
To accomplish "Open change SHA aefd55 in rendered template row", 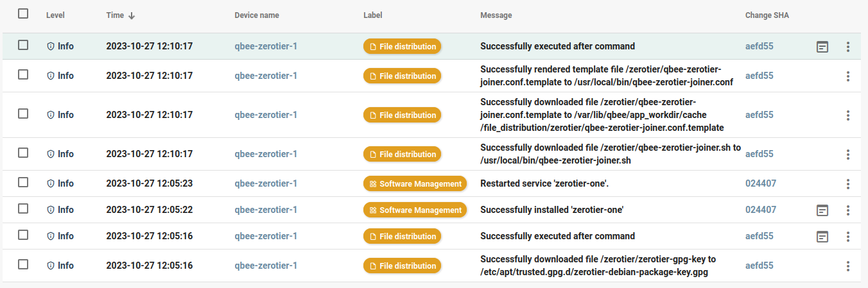I will tap(759, 76).
